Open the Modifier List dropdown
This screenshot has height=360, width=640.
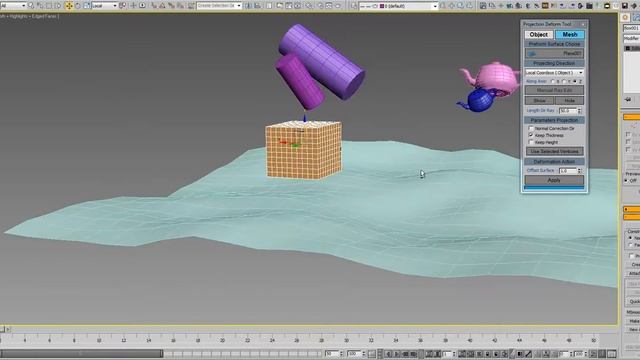tap(632, 38)
